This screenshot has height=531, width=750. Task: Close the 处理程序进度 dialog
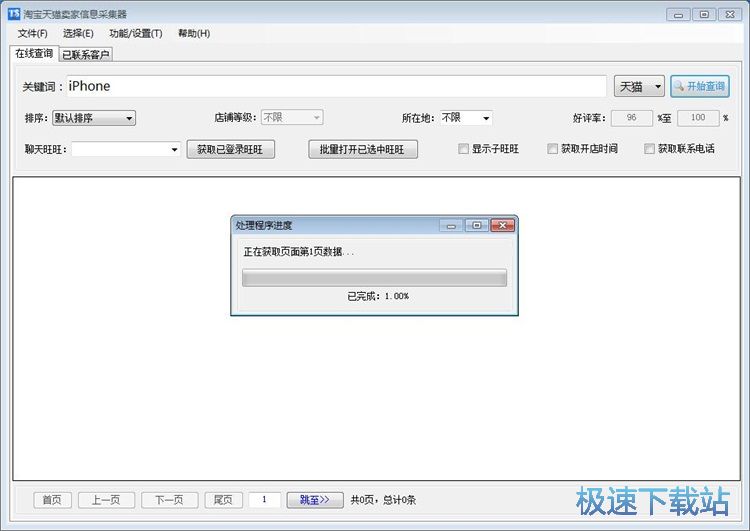pyautogui.click(x=503, y=225)
